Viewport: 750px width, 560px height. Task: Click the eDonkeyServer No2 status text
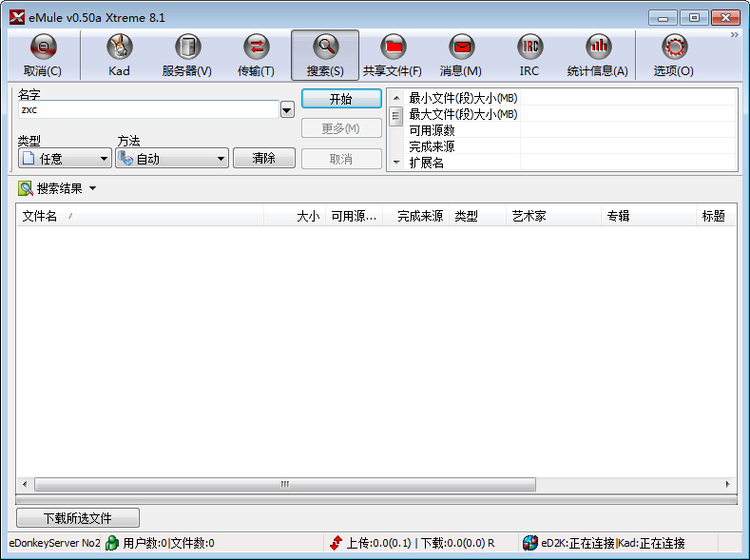(x=55, y=543)
